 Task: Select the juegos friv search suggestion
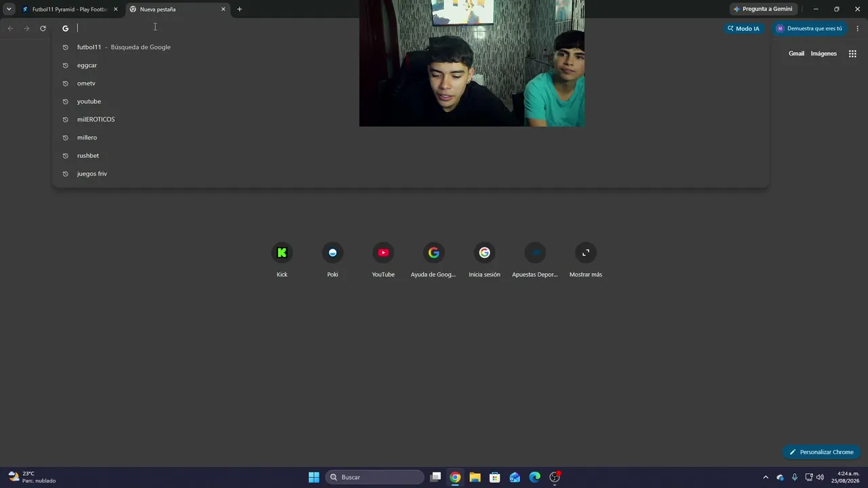coord(410,174)
